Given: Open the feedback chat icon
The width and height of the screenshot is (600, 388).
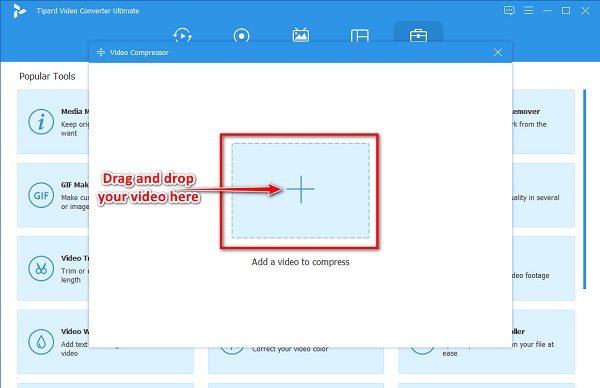Looking at the screenshot, I should tap(509, 10).
